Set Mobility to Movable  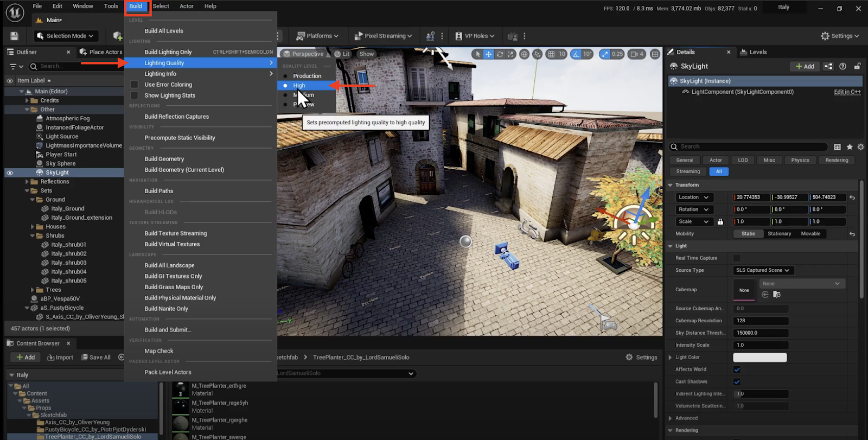(x=810, y=234)
